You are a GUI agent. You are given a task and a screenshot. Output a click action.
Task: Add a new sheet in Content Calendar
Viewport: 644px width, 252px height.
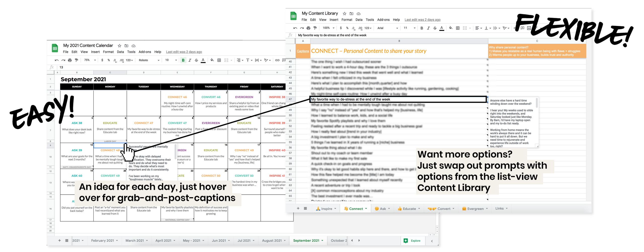pyautogui.click(x=59, y=241)
